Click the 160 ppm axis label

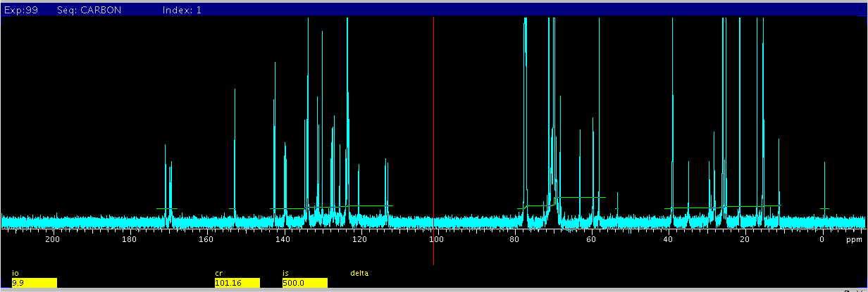tap(206, 240)
